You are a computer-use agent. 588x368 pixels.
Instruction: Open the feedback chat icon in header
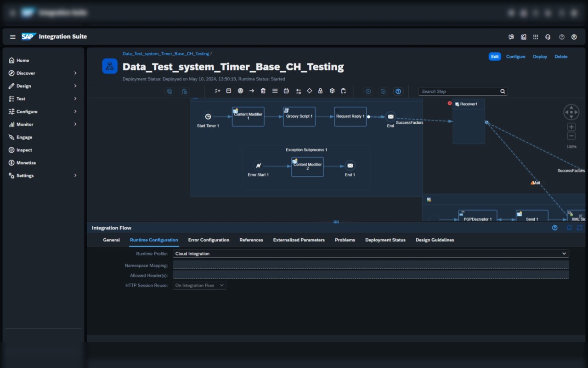pos(511,37)
